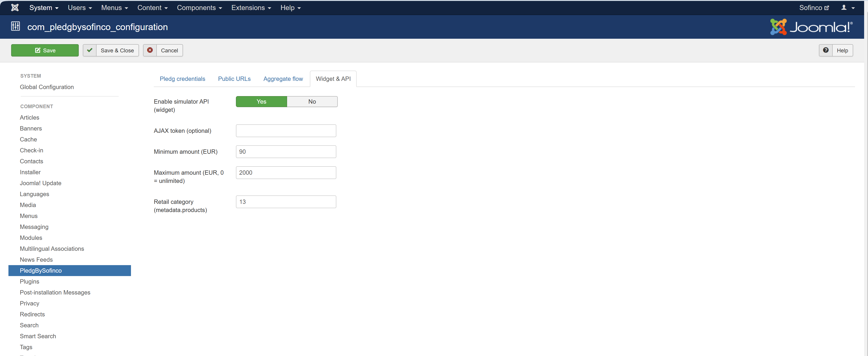Select Plugins in component sidebar
This screenshot has height=356, width=868.
tap(30, 281)
